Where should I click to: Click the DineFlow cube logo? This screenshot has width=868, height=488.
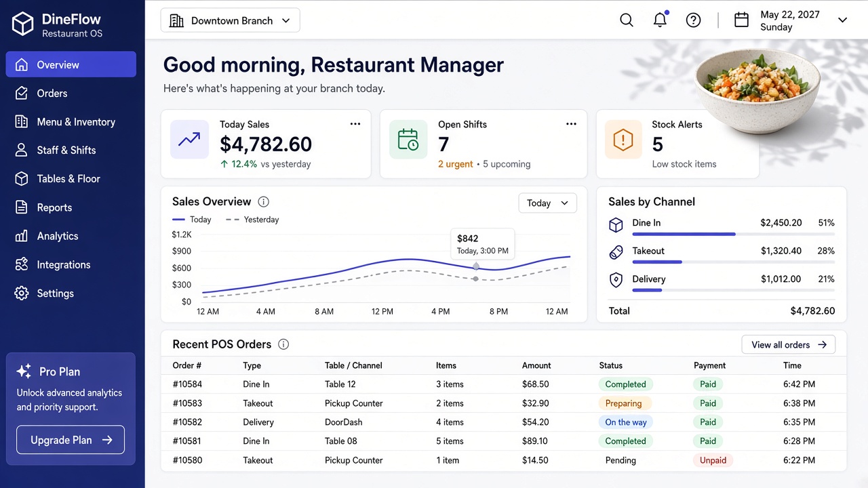(x=23, y=24)
